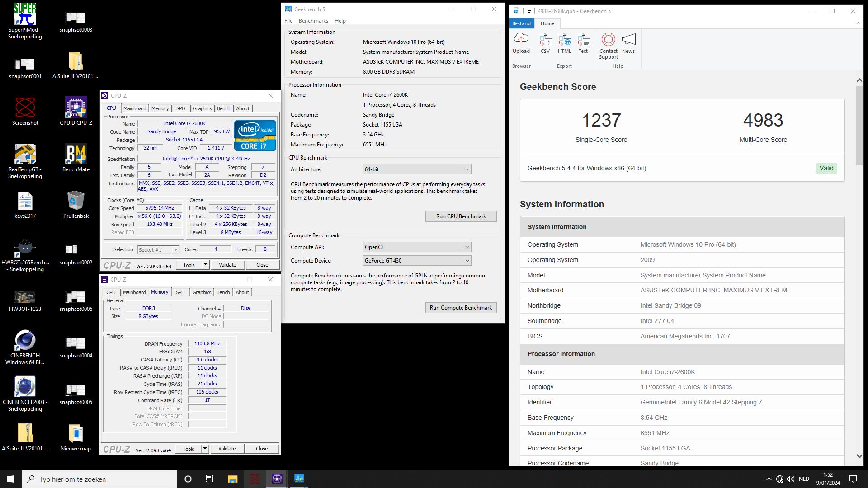The height and width of the screenshot is (488, 868).
Task: Click NLD language indicator
Action: pos(804,479)
